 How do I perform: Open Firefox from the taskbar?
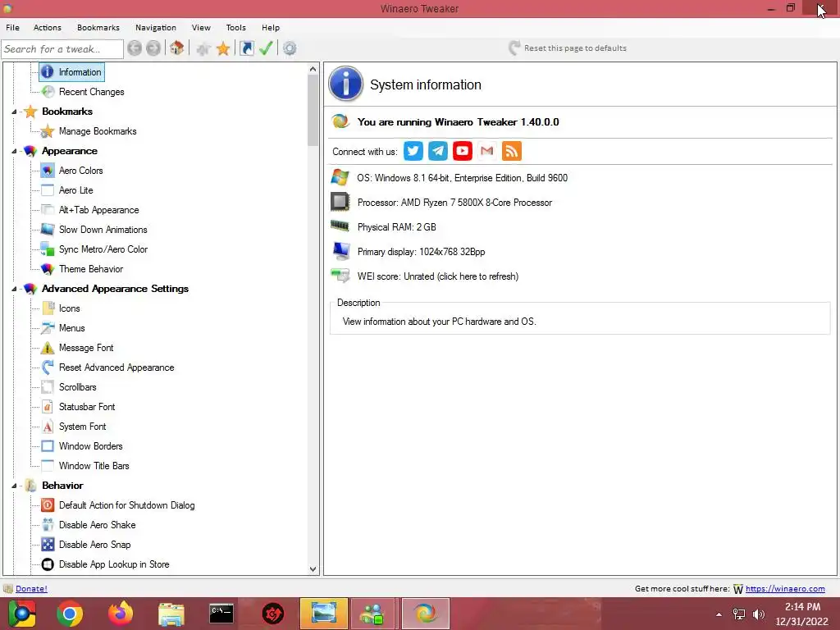121,614
